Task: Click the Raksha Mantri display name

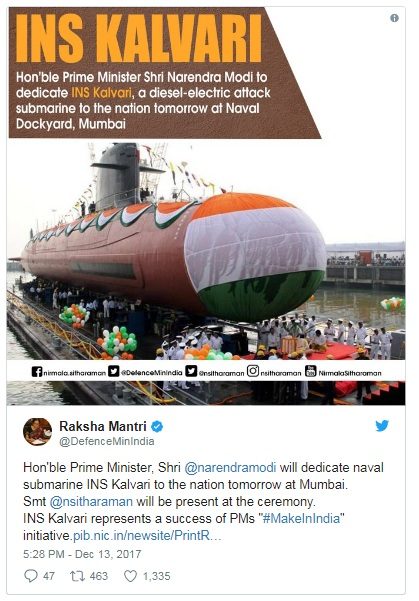Action: click(x=103, y=426)
